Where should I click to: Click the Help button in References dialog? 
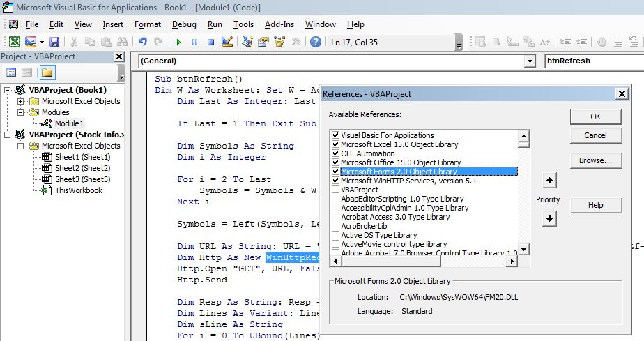click(595, 205)
